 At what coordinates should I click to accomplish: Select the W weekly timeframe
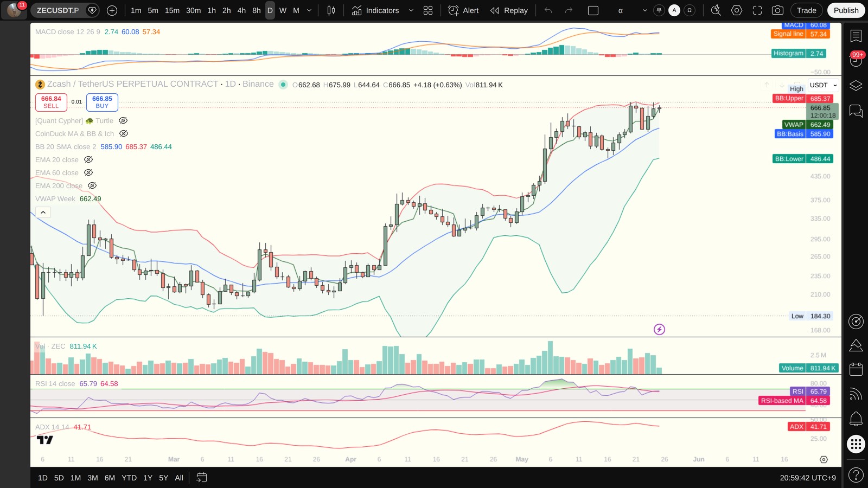(283, 10)
